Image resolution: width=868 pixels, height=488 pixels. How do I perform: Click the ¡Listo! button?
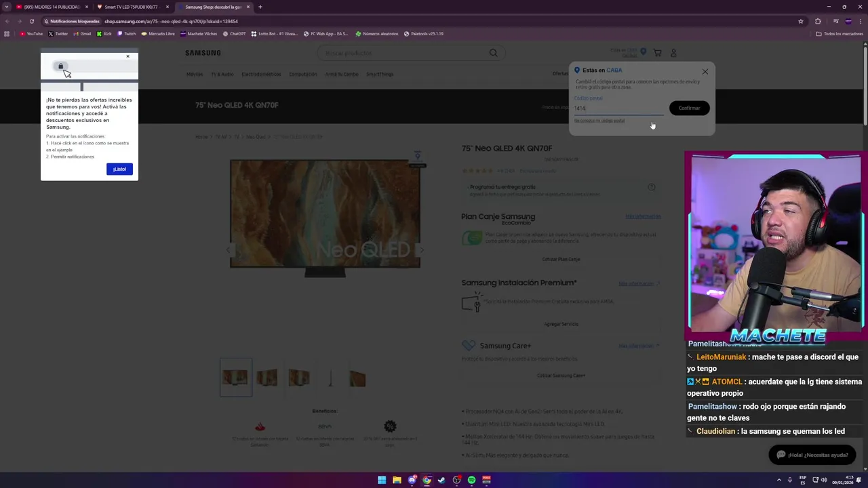click(x=119, y=169)
